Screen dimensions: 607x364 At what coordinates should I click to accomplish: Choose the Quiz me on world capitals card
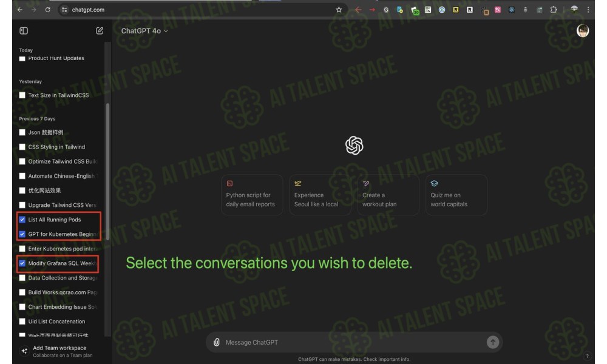[x=456, y=195]
